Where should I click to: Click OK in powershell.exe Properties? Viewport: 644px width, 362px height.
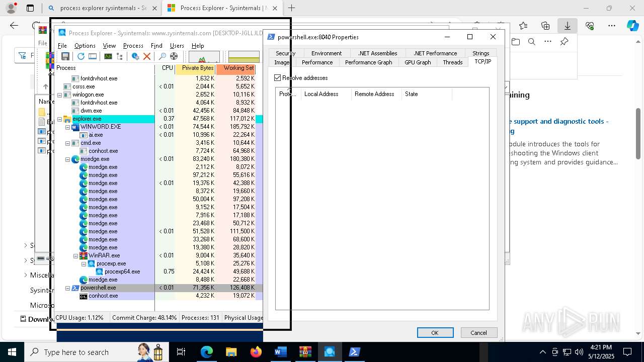coord(435,333)
